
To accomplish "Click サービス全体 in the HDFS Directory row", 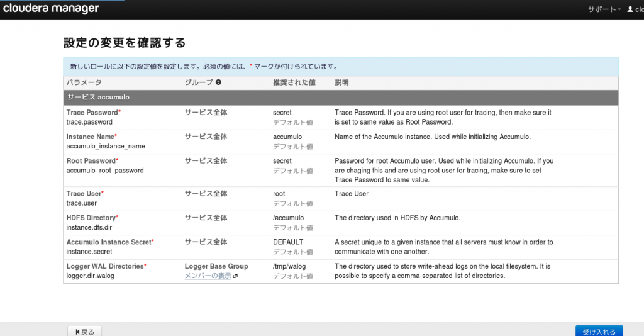I will [x=206, y=218].
